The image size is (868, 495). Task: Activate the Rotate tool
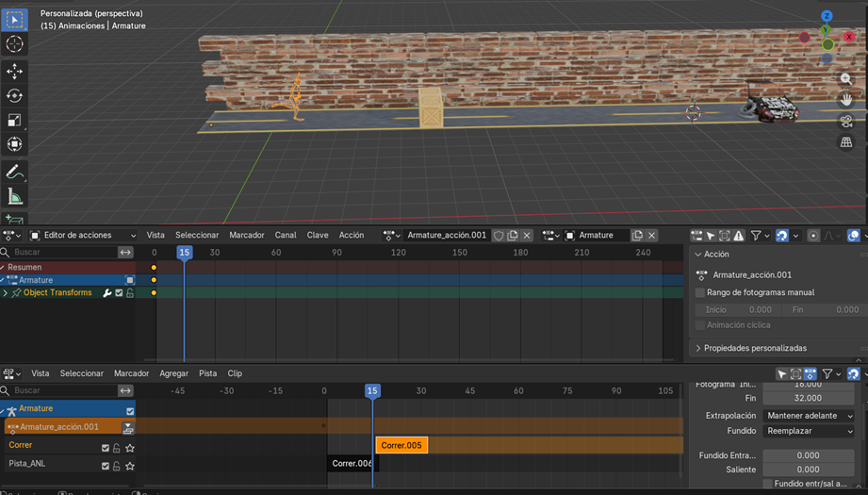click(14, 95)
